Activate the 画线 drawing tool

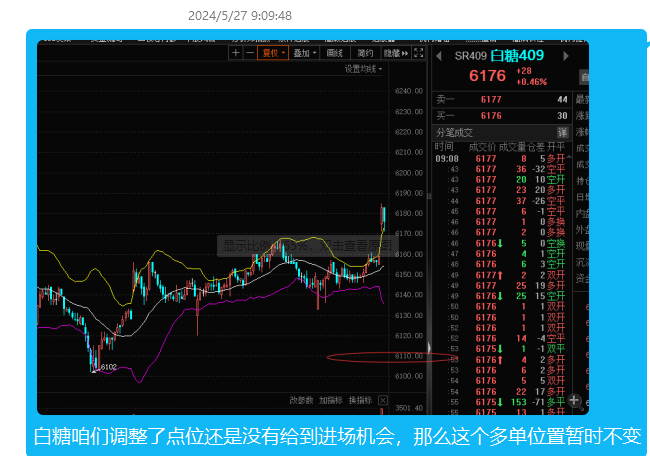tap(335, 53)
